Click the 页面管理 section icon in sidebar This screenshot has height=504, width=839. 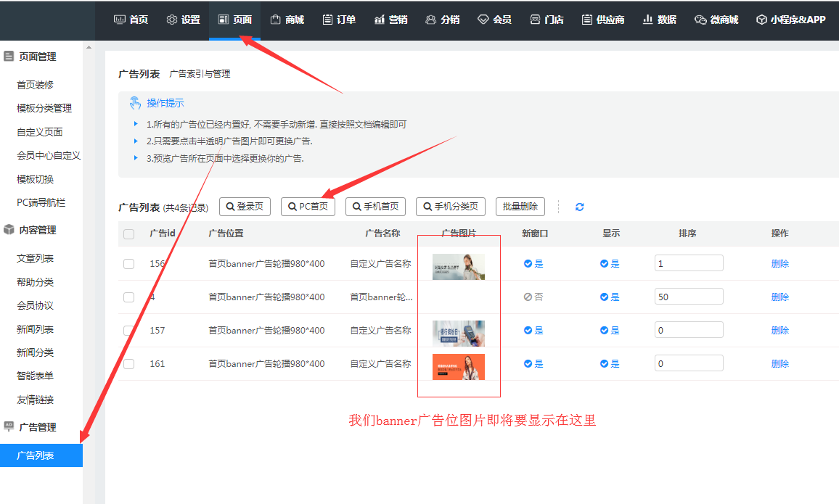pos(9,57)
